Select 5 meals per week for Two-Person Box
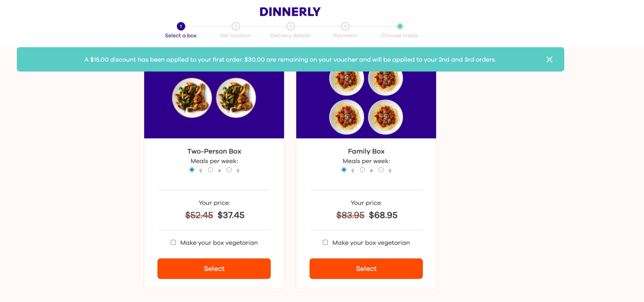The image size is (644, 302). (229, 170)
